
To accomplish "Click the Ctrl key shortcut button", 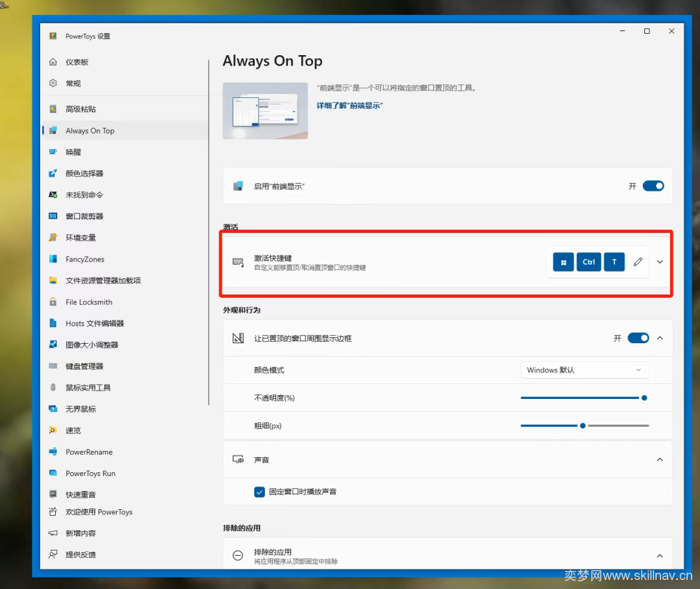I will tap(589, 262).
